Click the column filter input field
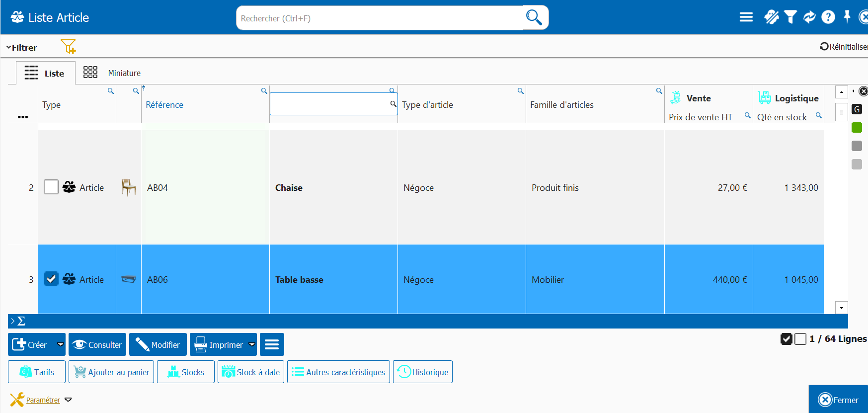Viewport: 868px width, 413px height. pos(330,104)
